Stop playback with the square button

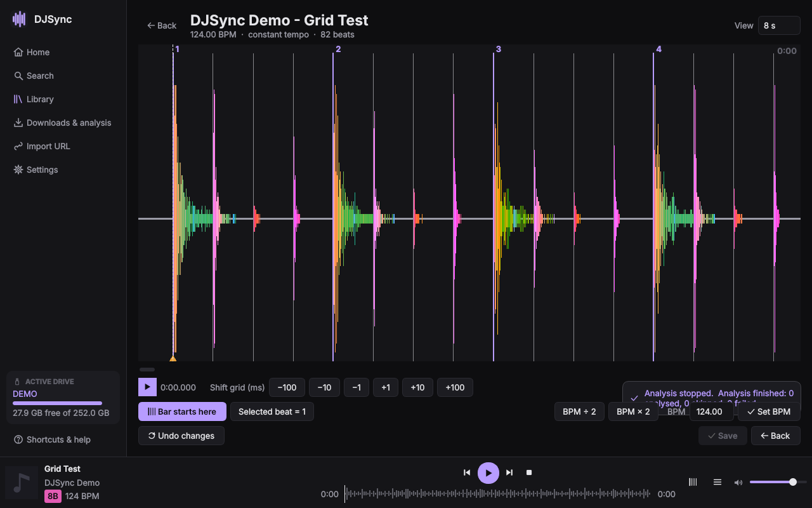click(529, 472)
